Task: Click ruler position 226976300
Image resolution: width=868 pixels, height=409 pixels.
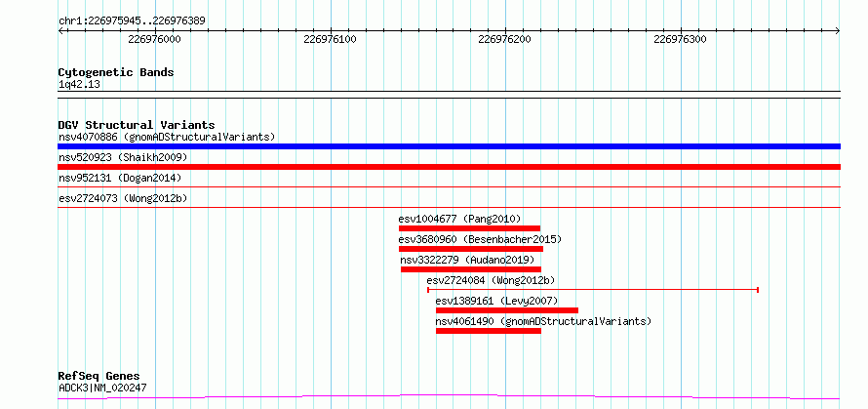Action: [681, 39]
